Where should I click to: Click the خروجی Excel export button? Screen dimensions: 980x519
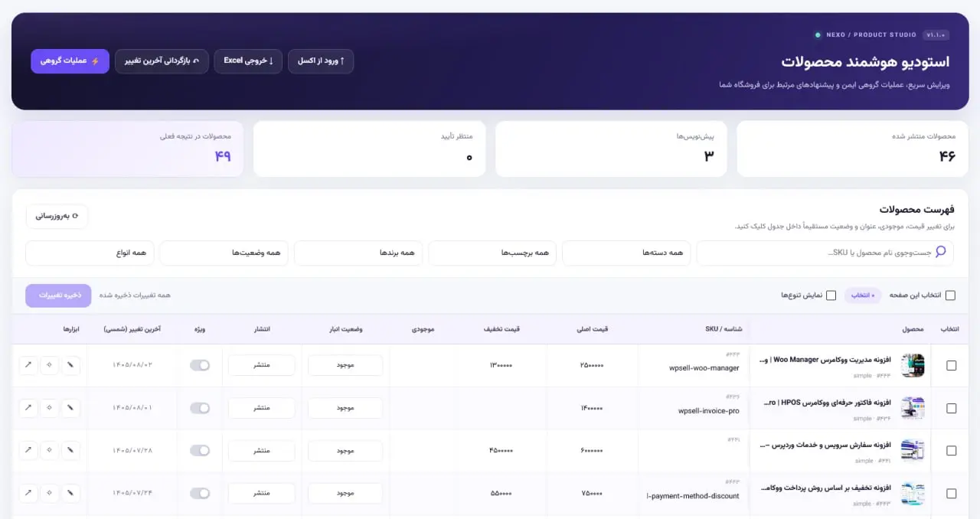[x=248, y=61]
